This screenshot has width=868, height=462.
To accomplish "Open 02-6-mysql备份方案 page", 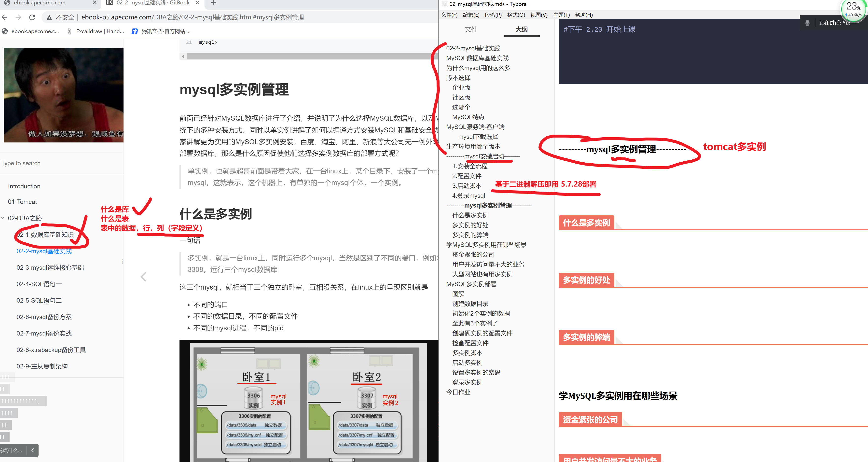I will tap(44, 317).
